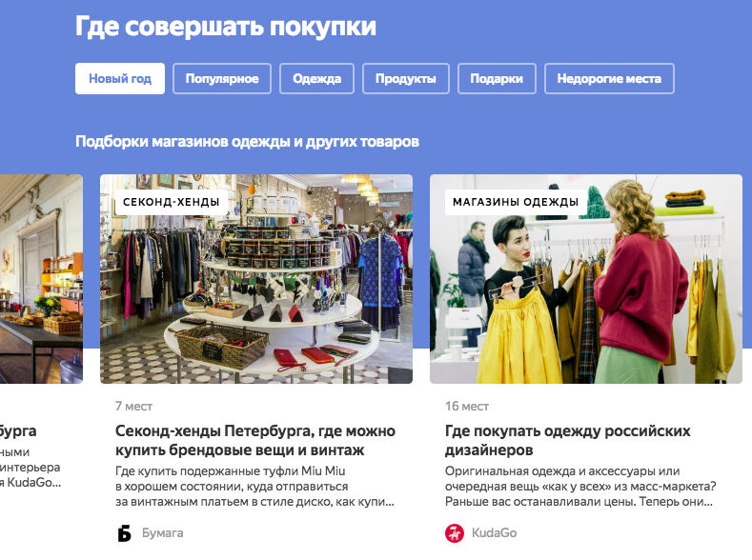Click the Бумага source name link
Viewport: 752px width, 560px height.
point(163,532)
